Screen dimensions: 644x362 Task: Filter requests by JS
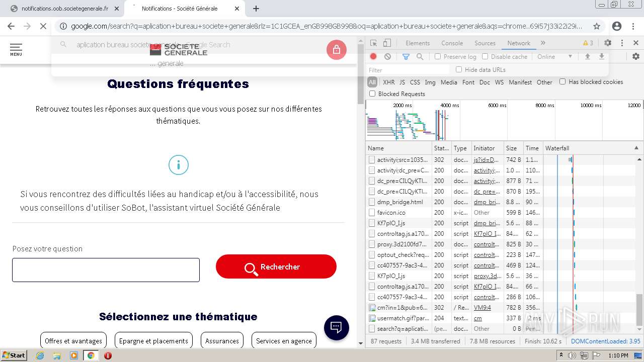[402, 82]
